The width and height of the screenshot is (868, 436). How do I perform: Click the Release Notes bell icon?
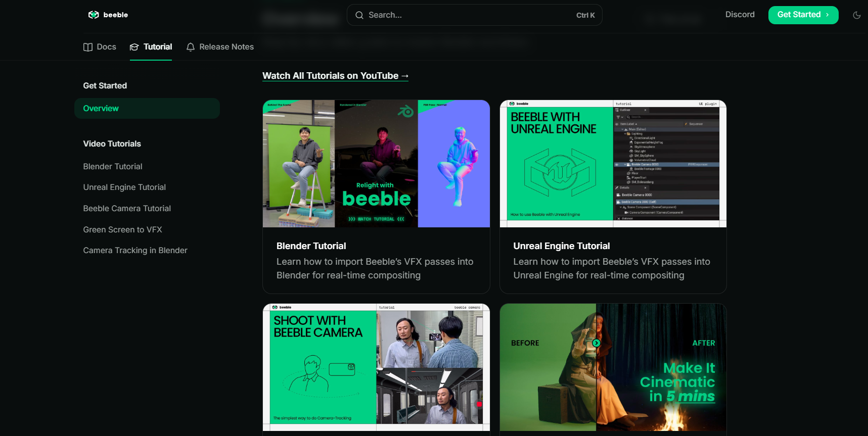[x=191, y=47]
